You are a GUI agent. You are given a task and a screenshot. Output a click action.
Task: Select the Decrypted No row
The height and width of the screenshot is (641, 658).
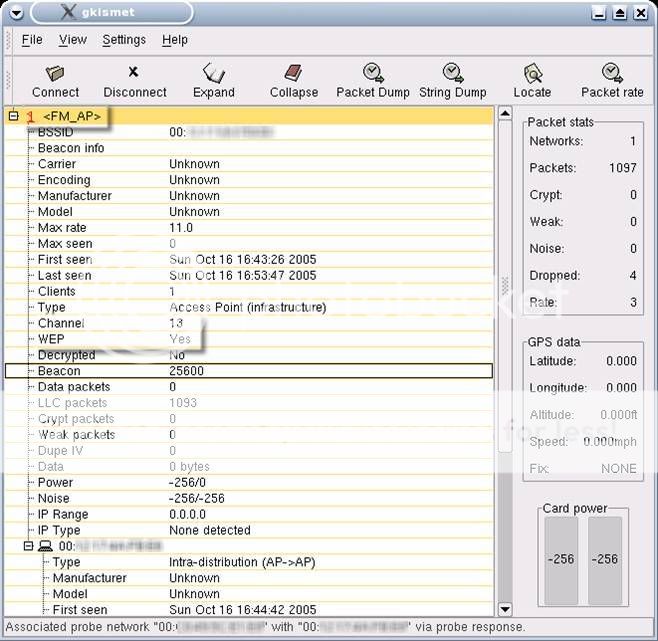[x=249, y=355]
